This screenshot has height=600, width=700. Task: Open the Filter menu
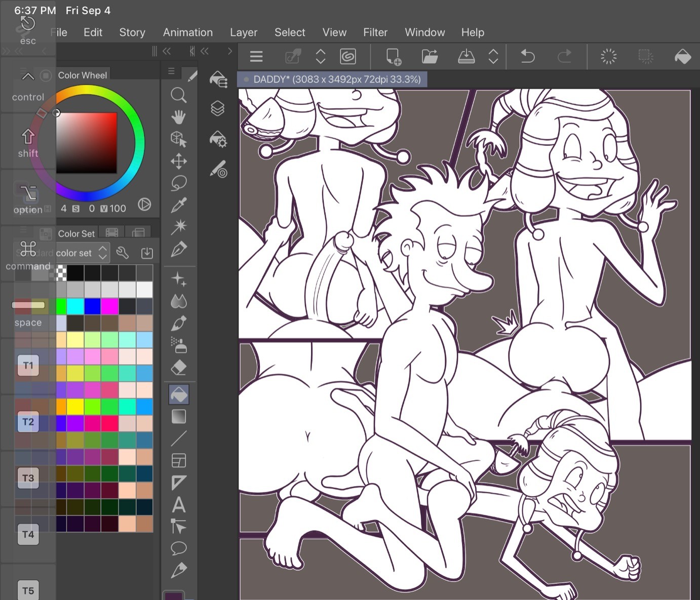click(x=375, y=32)
